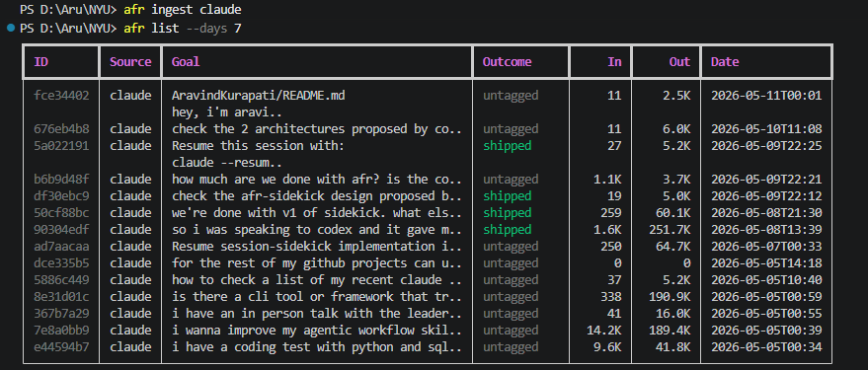Click session ID 90304edf
The width and height of the screenshot is (868, 370).
point(61,230)
